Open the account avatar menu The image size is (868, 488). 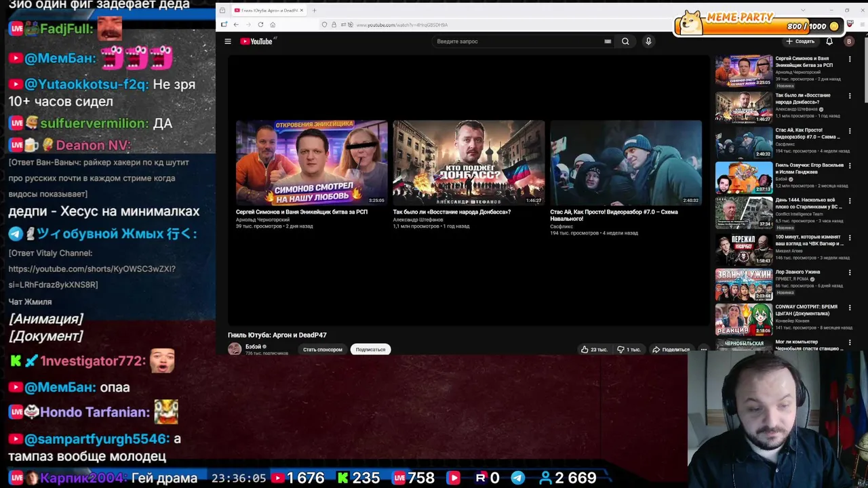[848, 41]
